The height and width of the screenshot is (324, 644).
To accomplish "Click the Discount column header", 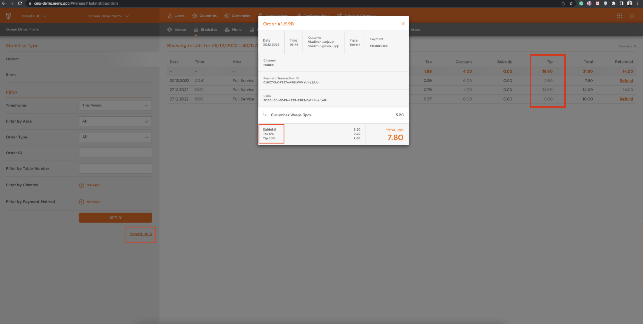I will pyautogui.click(x=463, y=62).
